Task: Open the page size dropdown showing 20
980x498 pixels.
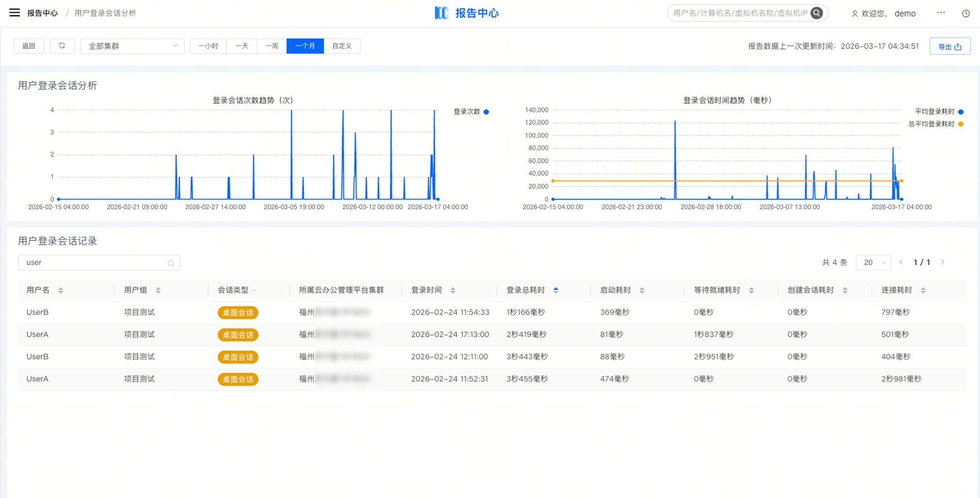Action: tap(873, 262)
